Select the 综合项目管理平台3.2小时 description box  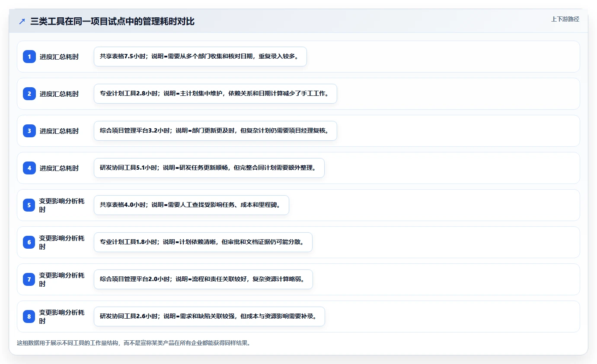[x=215, y=131]
